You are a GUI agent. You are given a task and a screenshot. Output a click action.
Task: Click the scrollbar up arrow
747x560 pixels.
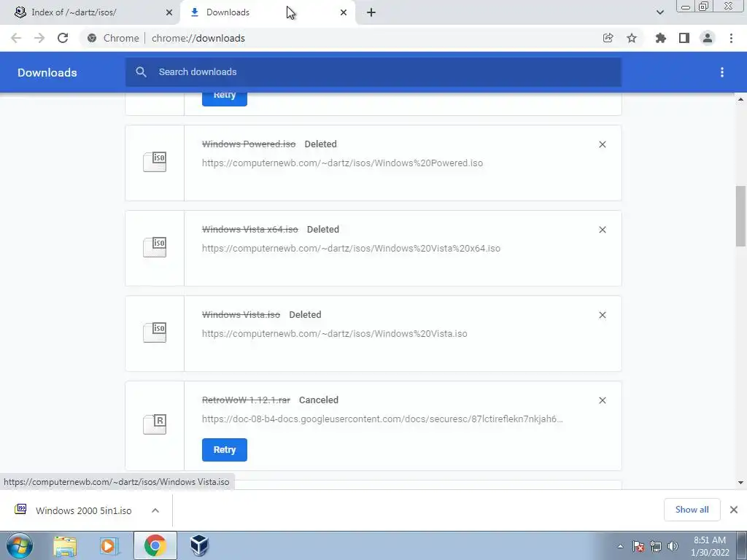[740, 99]
